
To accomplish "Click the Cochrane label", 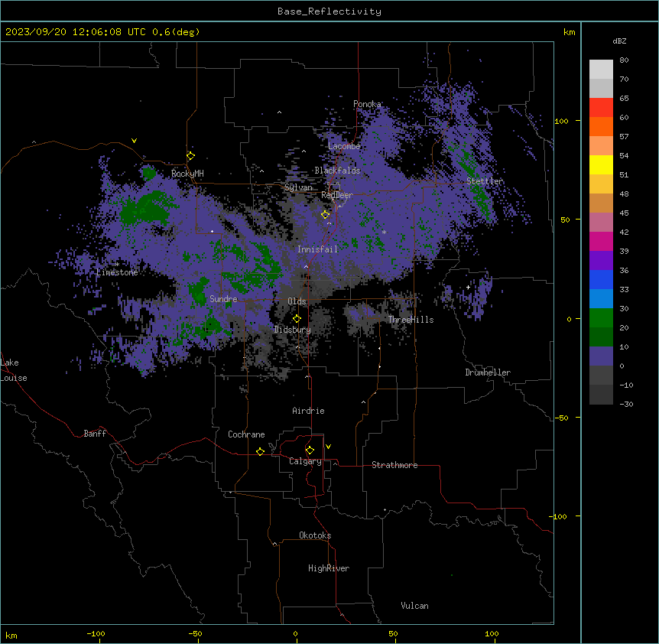I will (x=246, y=434).
